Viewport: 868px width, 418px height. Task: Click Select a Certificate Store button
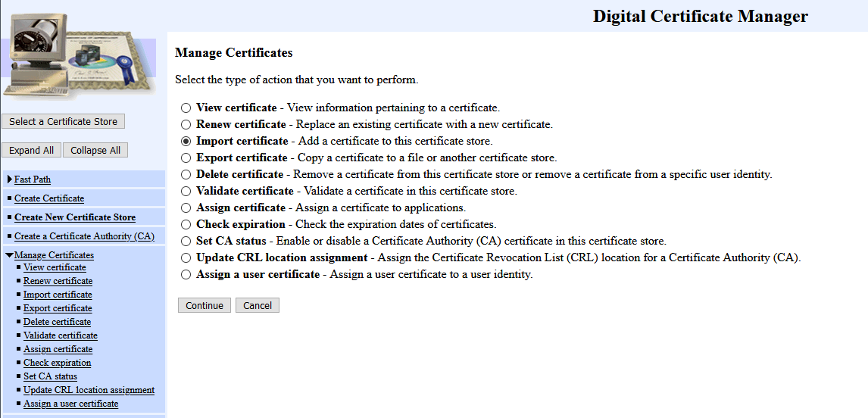(x=63, y=121)
